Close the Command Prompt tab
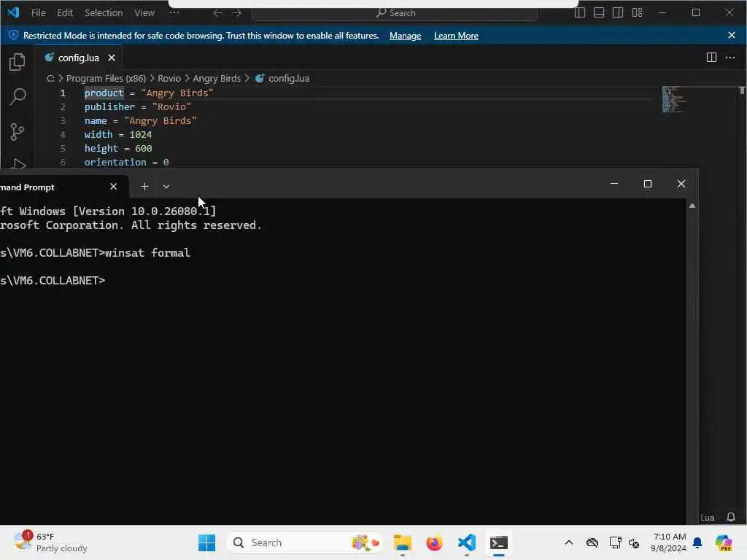 (113, 187)
